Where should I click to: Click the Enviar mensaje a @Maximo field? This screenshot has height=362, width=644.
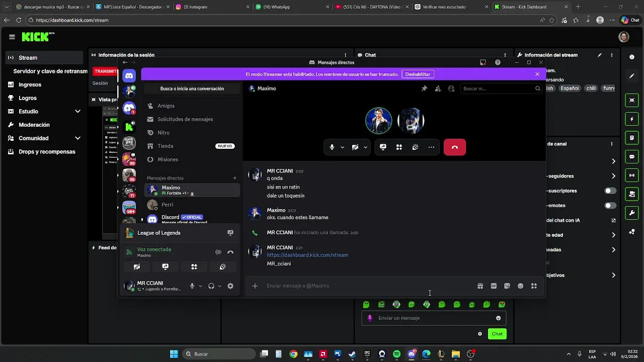point(370,286)
